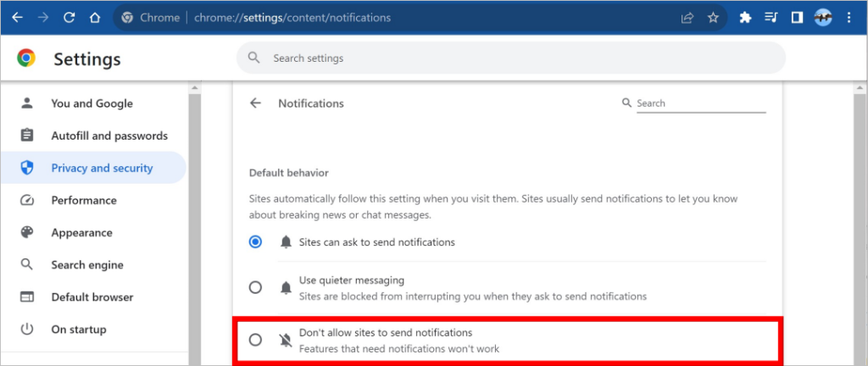Click 'Sites are blocked from interrupting you' text

pyautogui.click(x=384, y=297)
